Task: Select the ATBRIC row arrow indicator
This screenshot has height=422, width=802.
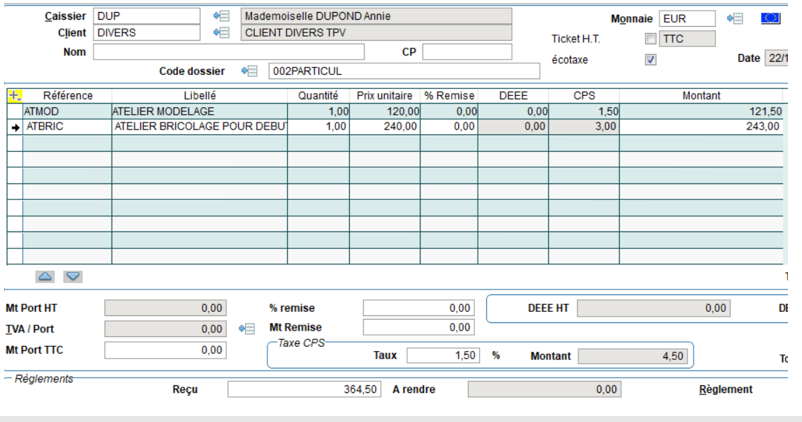Action: tap(15, 127)
